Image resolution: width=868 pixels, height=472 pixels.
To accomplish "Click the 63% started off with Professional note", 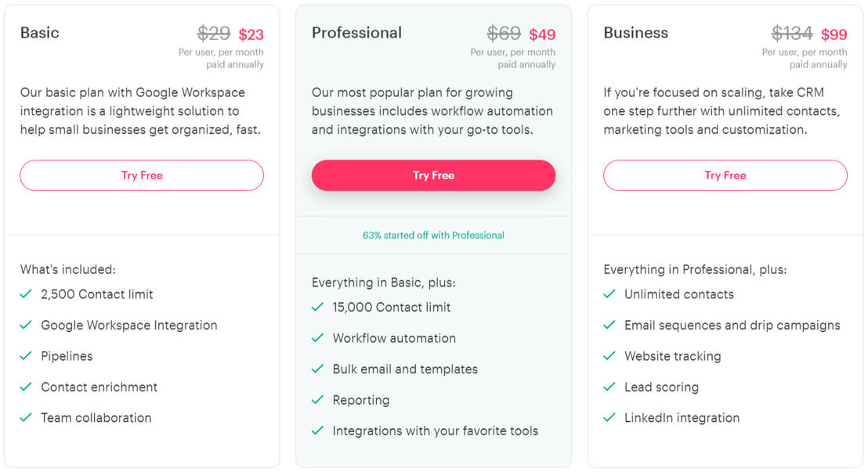I will coord(433,235).
